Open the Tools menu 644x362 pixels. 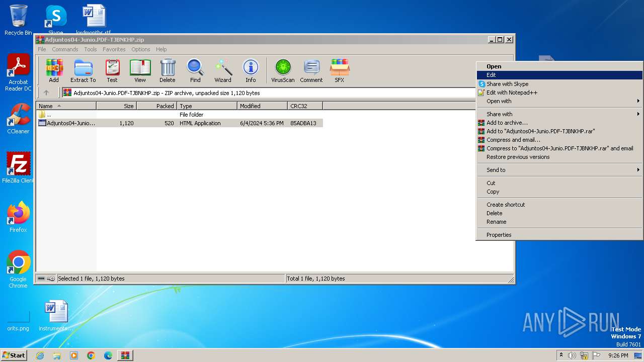[x=91, y=49]
